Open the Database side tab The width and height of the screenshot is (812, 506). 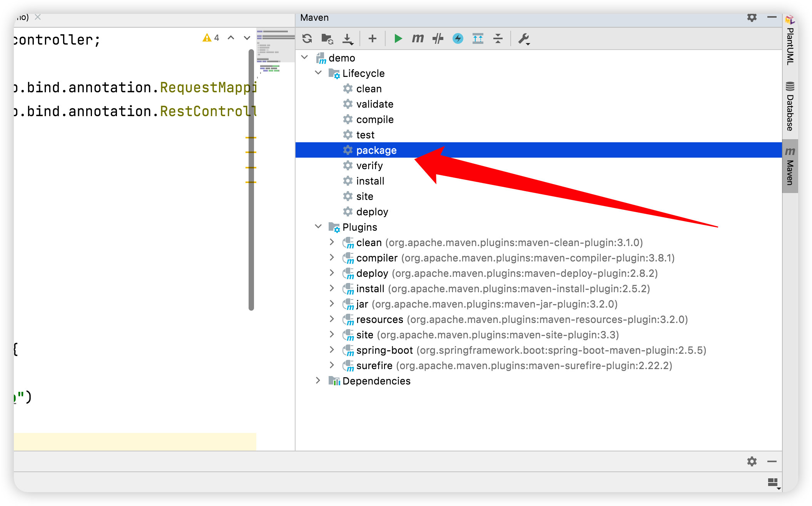click(790, 106)
